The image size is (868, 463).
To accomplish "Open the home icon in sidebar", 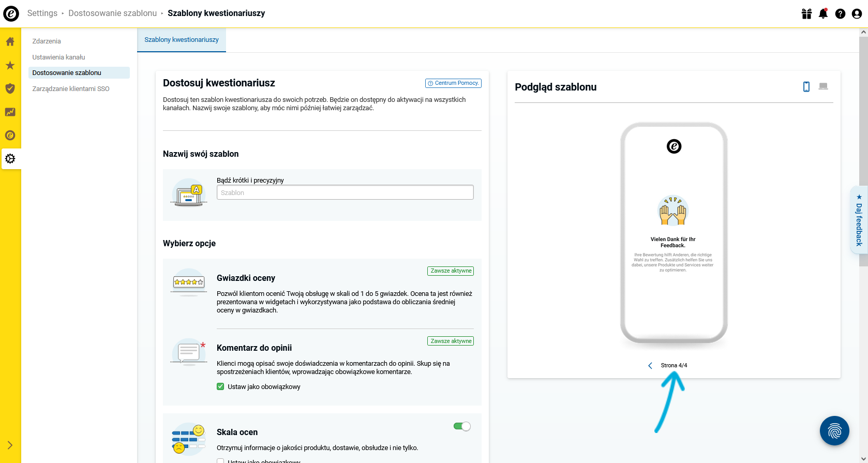I will (x=10, y=41).
